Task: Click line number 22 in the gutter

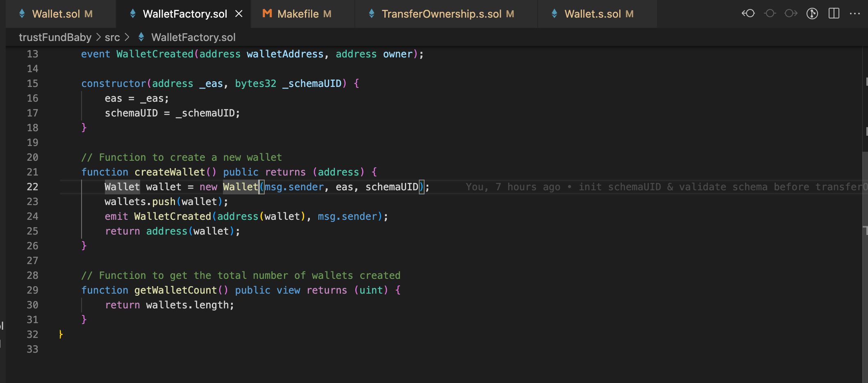Action: point(32,187)
